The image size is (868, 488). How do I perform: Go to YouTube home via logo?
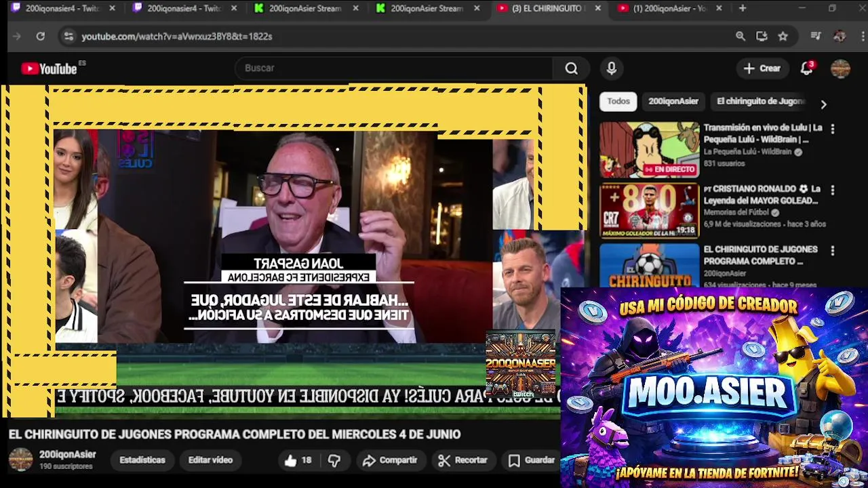pyautogui.click(x=49, y=68)
